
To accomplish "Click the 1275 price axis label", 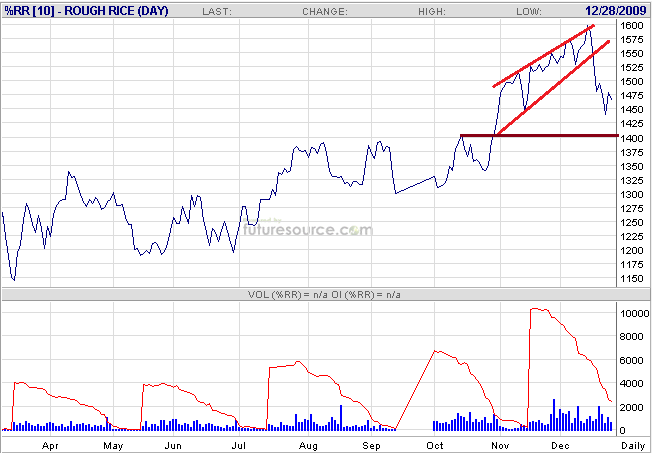I will tap(631, 208).
